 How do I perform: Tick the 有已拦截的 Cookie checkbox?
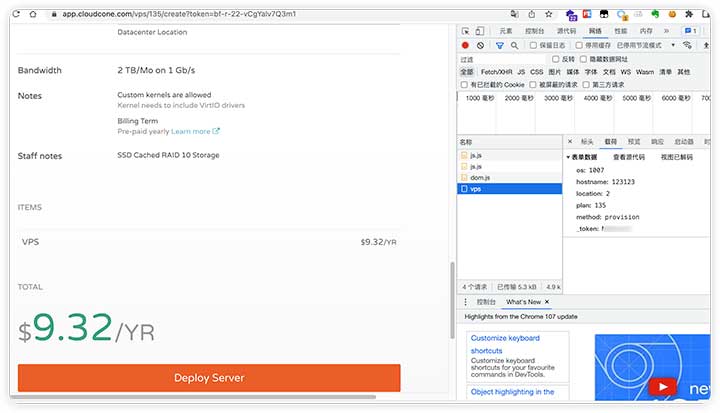464,85
